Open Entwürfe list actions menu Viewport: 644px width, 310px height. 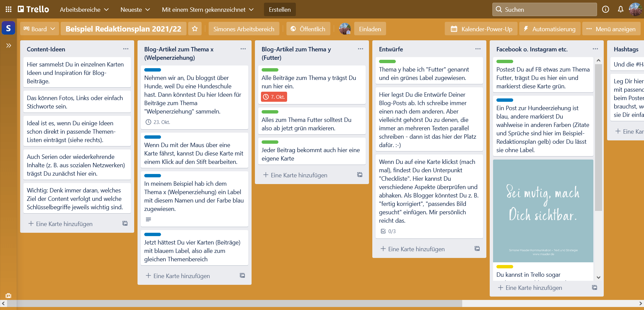click(478, 49)
